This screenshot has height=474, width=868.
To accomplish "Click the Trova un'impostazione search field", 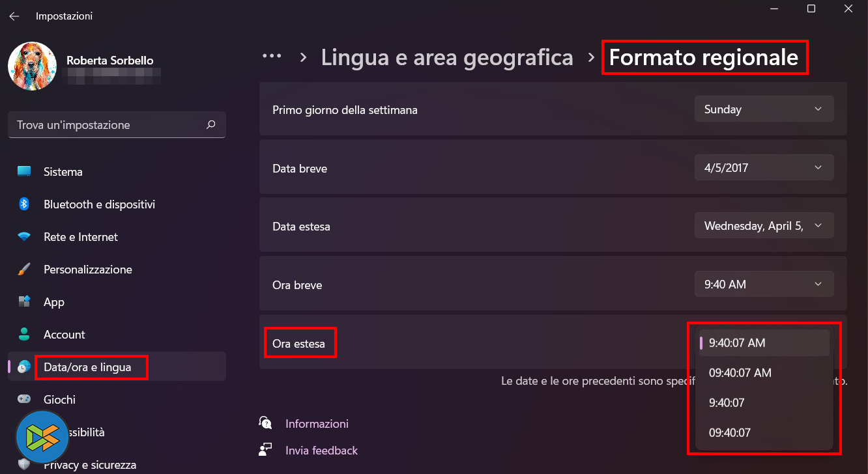I will (x=108, y=125).
